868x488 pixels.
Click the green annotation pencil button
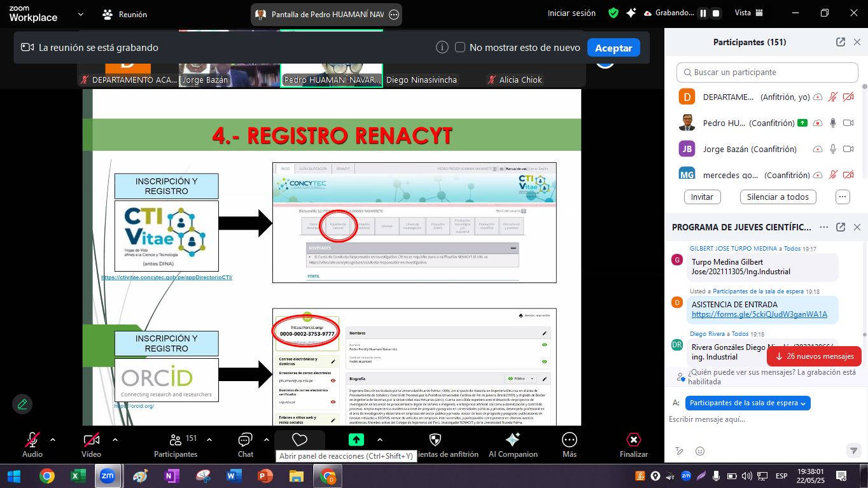click(x=22, y=403)
